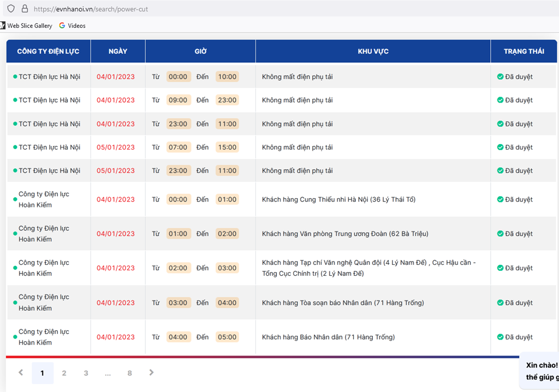The height and width of the screenshot is (392, 559).
Task: Click approved check icon for 07:00–15:00 row
Action: [500, 147]
